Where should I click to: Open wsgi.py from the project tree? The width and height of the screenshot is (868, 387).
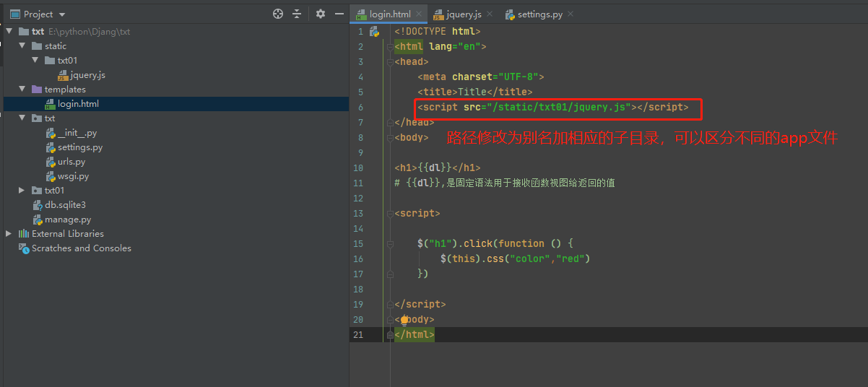(x=74, y=176)
